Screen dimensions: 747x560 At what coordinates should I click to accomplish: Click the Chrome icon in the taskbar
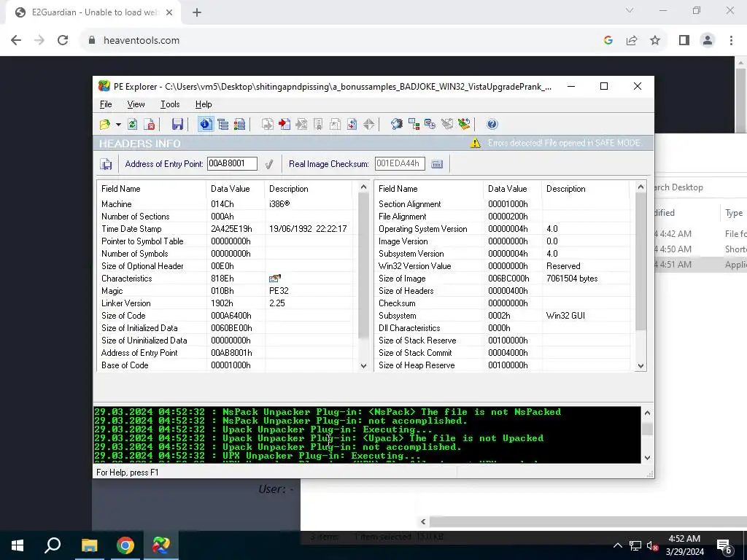tap(125, 545)
